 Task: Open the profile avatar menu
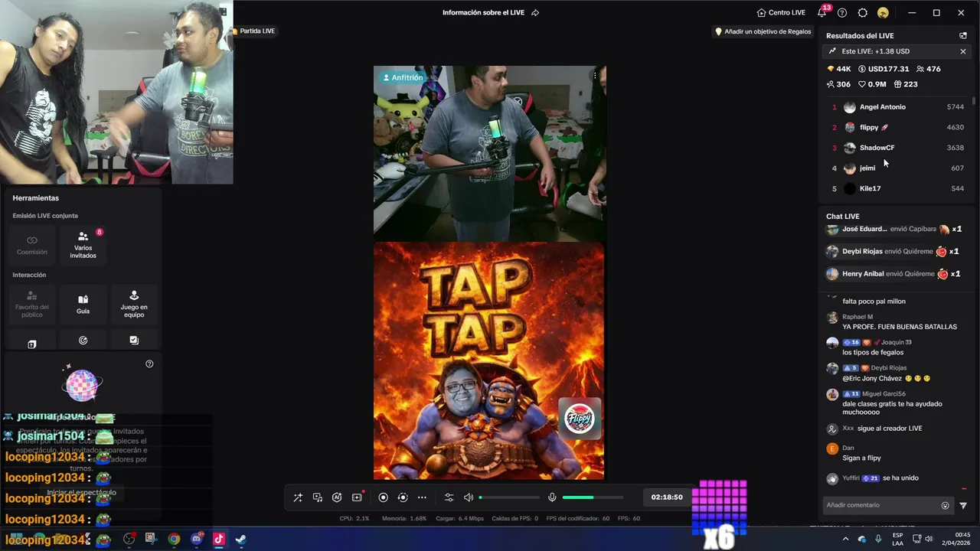[x=883, y=13]
